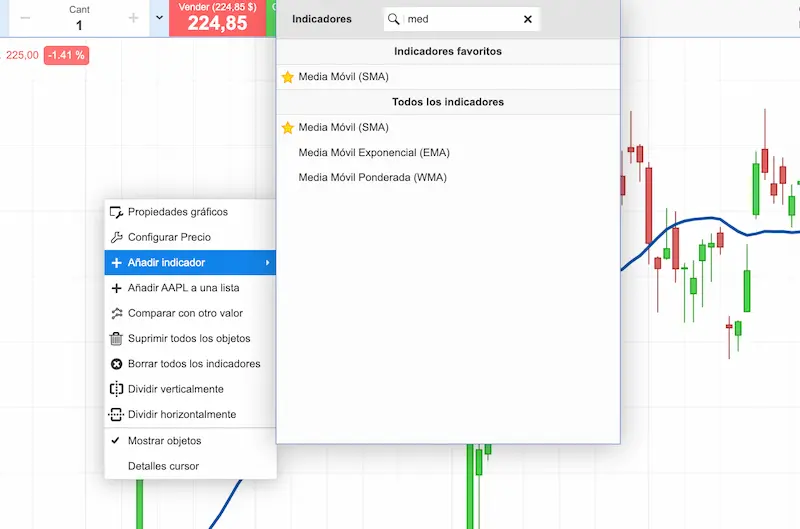Toggle the Mostrar objetos checkmark

click(x=116, y=441)
